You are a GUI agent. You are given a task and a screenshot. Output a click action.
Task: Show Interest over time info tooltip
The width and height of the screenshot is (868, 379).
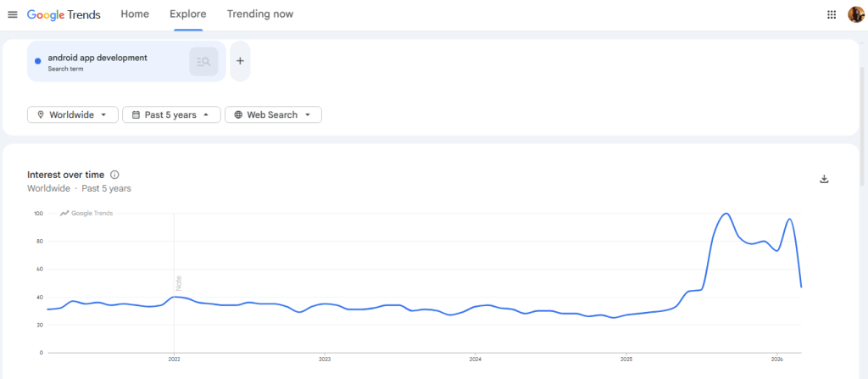115,175
